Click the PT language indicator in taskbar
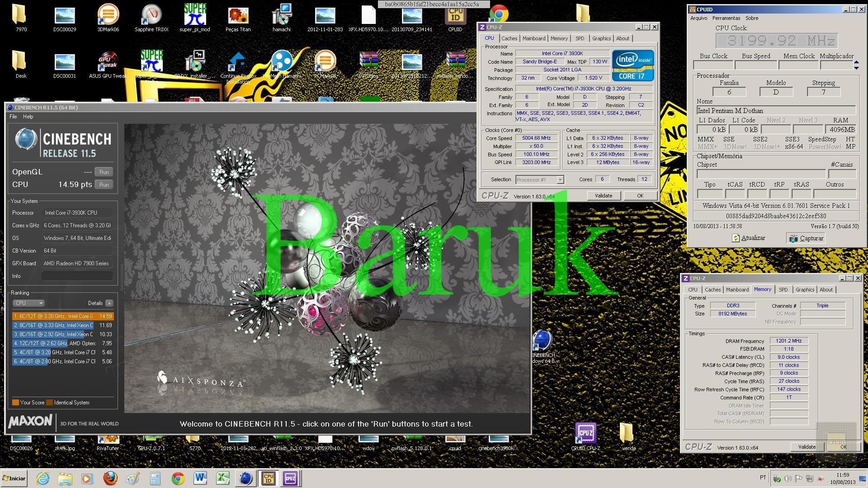Screen dimensions: 868x488 click(763, 478)
